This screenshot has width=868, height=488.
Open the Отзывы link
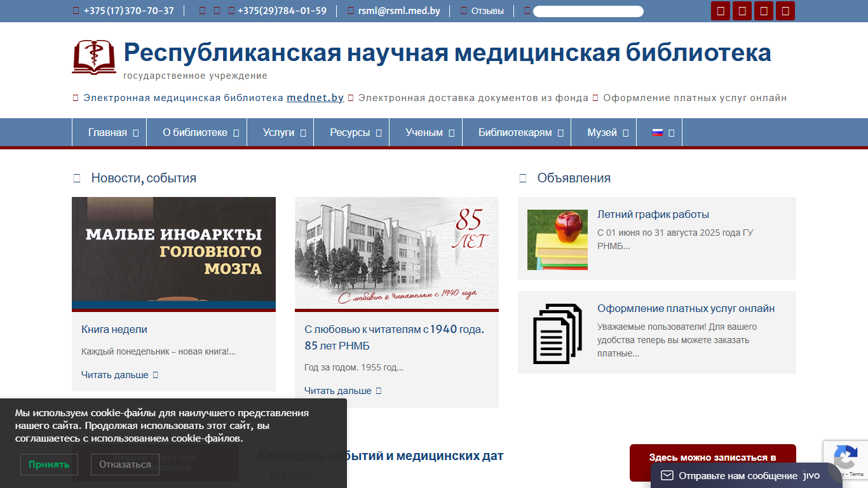pyautogui.click(x=487, y=11)
